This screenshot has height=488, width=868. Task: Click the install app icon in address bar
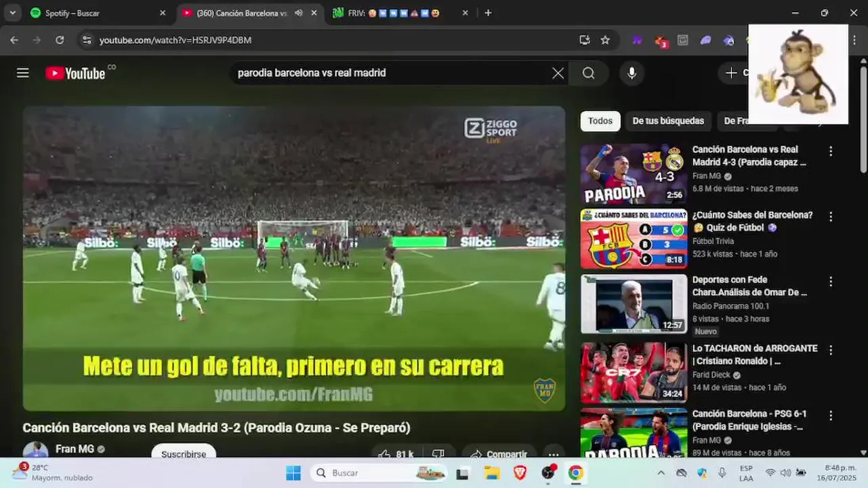click(585, 40)
